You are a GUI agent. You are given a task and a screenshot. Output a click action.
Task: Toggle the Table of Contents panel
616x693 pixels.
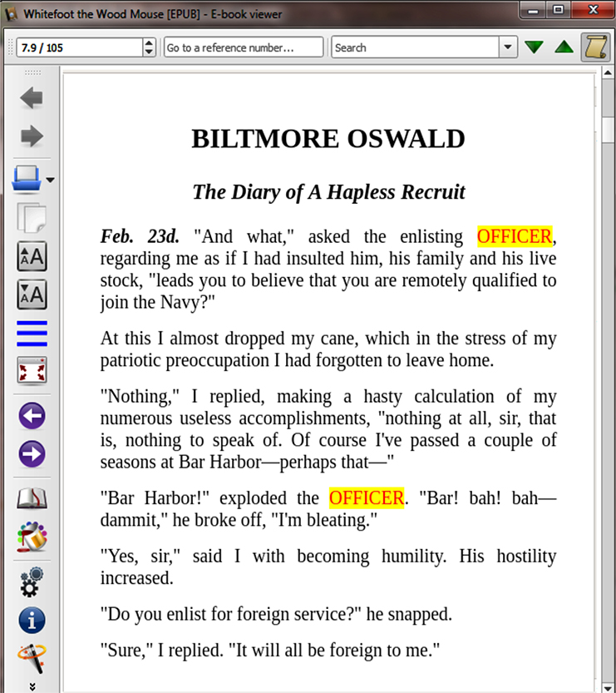pos(32,333)
